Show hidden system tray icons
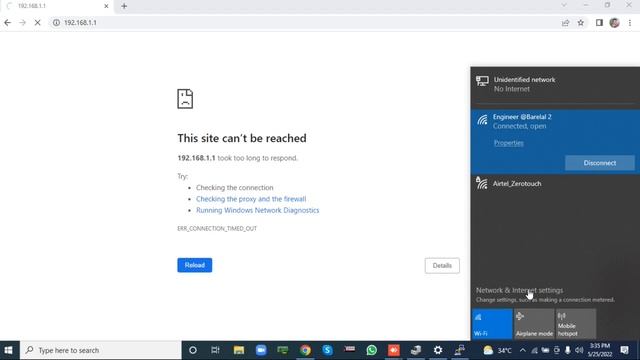Image resolution: width=640 pixels, height=360 pixels. [x=523, y=350]
